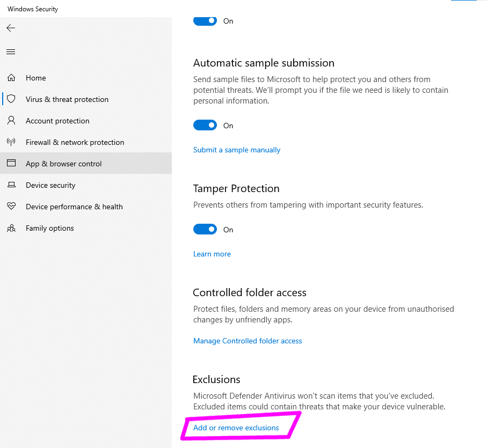
Task: Open Submit a sample manually link
Action: 237,150
